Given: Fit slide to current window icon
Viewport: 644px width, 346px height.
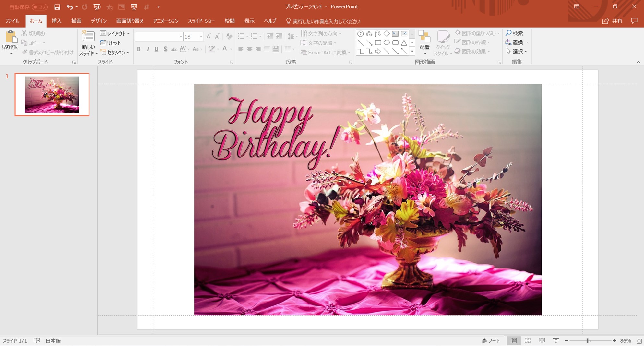Looking at the screenshot, I should tap(639, 341).
